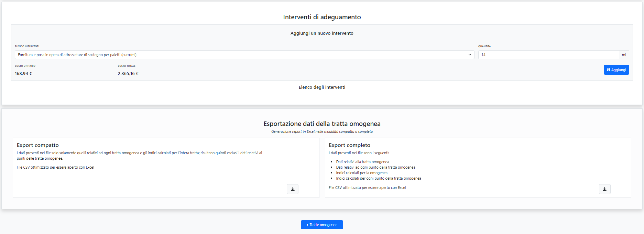644x234 pixels.
Task: Click the Quantità input field showing 14
Action: [x=548, y=55]
